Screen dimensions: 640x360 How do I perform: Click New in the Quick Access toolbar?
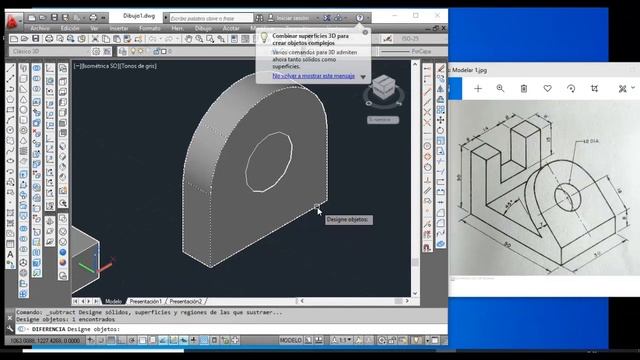click(32, 18)
